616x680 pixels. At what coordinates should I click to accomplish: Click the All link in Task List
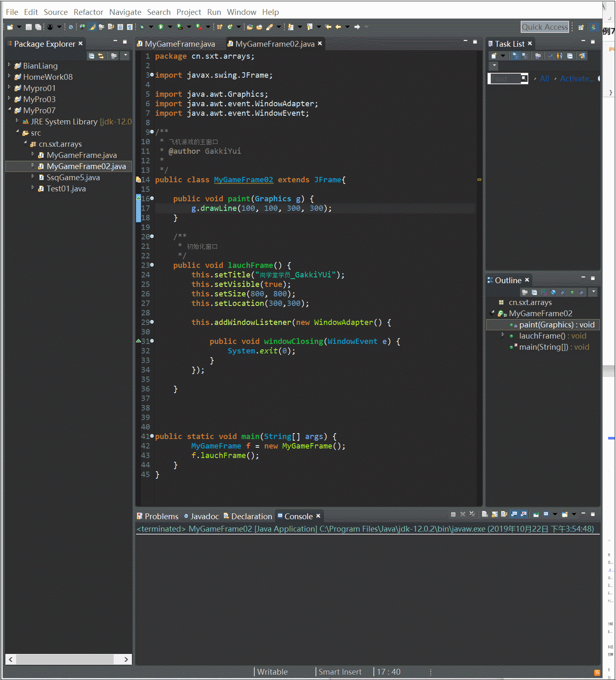pos(544,79)
